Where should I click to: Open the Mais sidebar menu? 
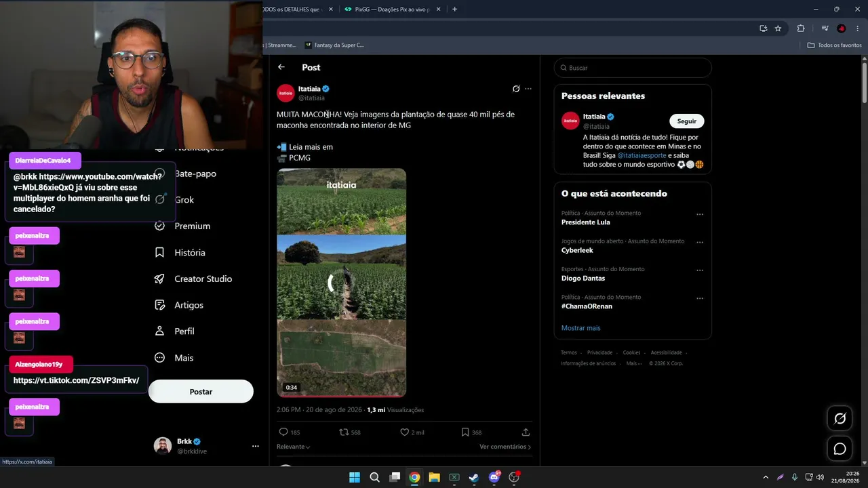tap(174, 358)
